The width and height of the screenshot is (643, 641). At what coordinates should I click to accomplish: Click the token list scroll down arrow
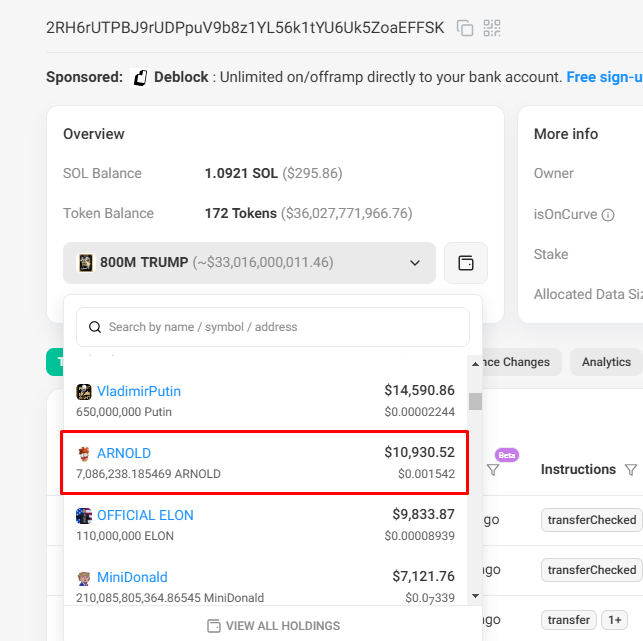click(x=475, y=596)
